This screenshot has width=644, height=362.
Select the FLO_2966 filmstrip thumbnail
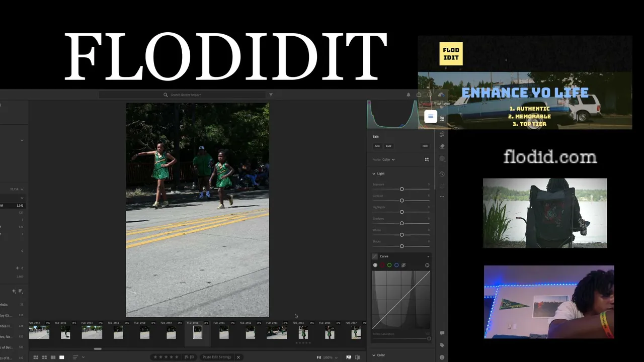pyautogui.click(x=329, y=332)
